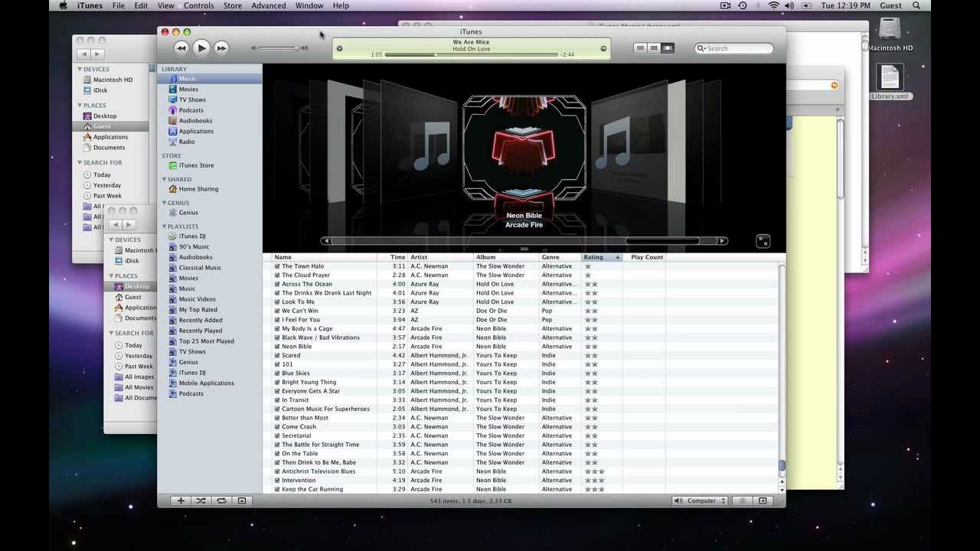Screen dimensions: 980x551
Task: Click the song progress bar
Action: coord(471,55)
